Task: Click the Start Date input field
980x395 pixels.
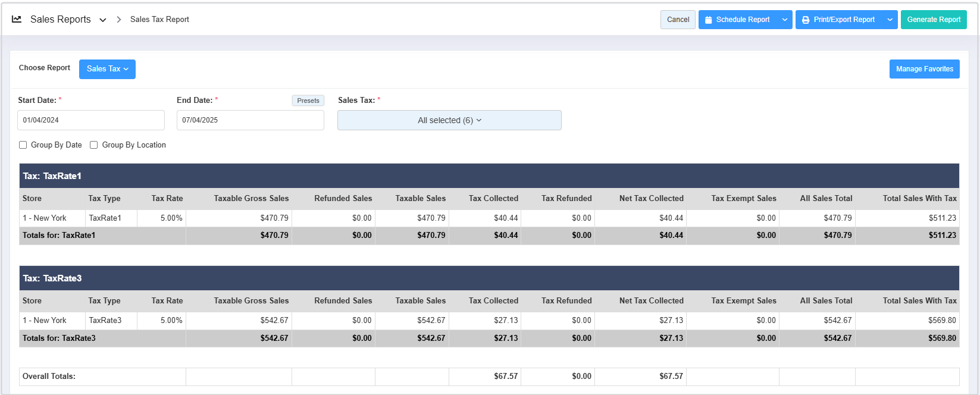Action: click(x=91, y=120)
